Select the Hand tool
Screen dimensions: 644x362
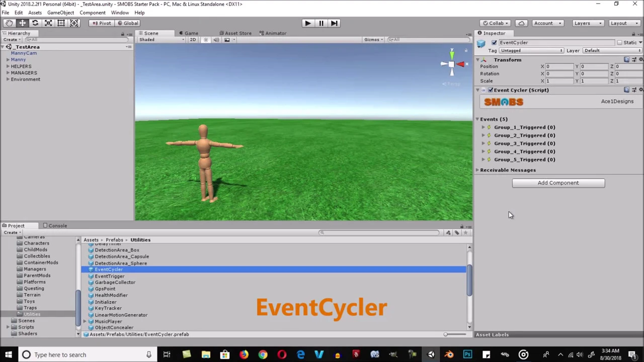point(9,23)
